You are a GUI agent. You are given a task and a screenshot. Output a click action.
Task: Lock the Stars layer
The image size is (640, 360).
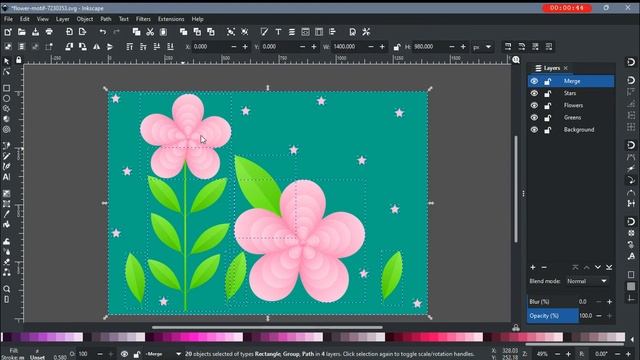[547, 93]
